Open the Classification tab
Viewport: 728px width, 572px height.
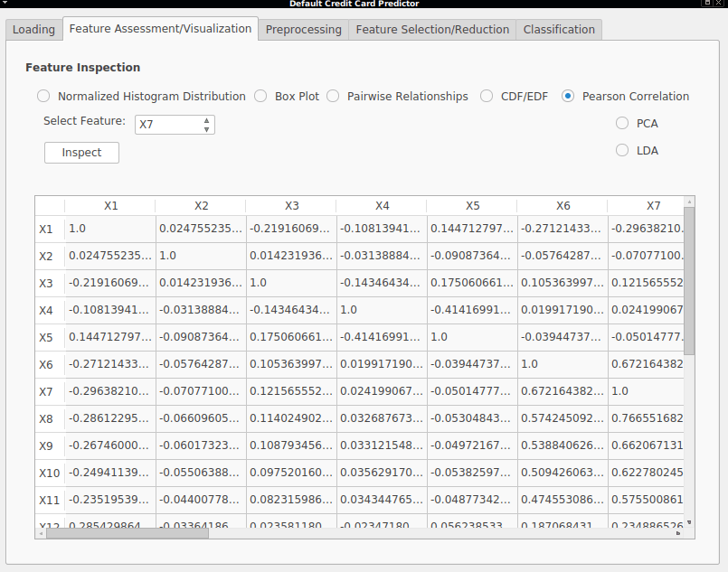(x=559, y=29)
